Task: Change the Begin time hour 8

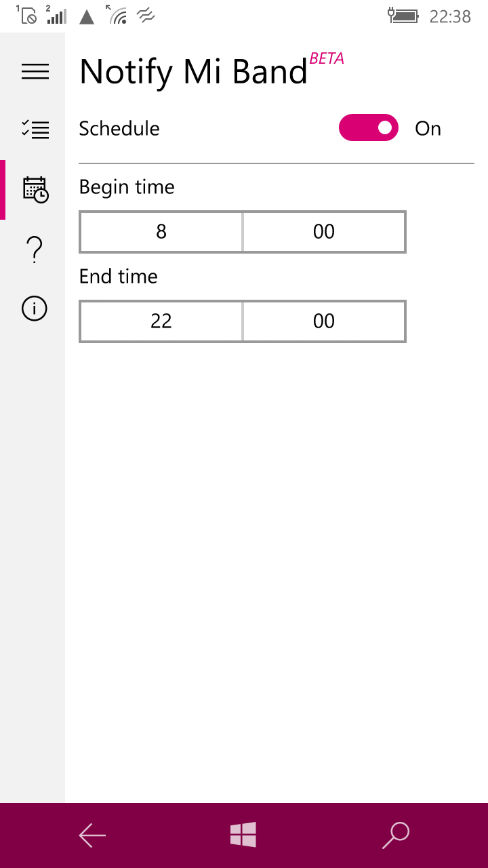Action: pyautogui.click(x=161, y=232)
